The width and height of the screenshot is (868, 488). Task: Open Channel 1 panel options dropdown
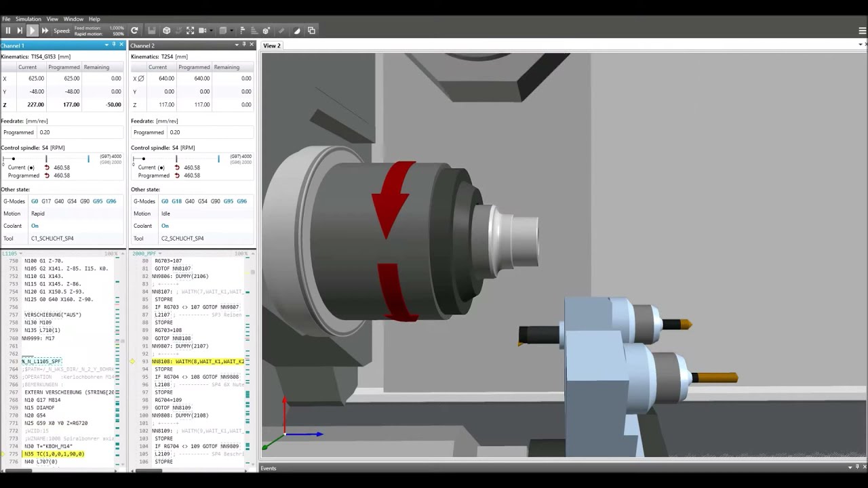click(106, 45)
